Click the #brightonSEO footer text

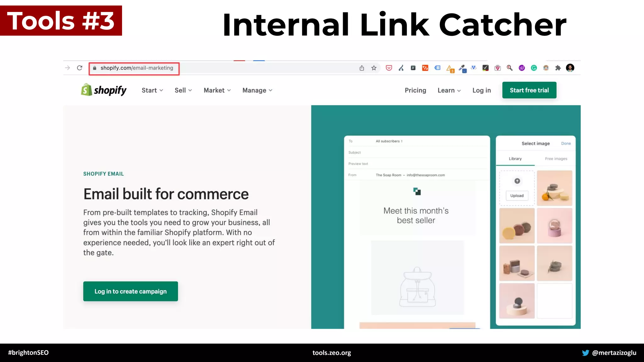[x=28, y=353]
